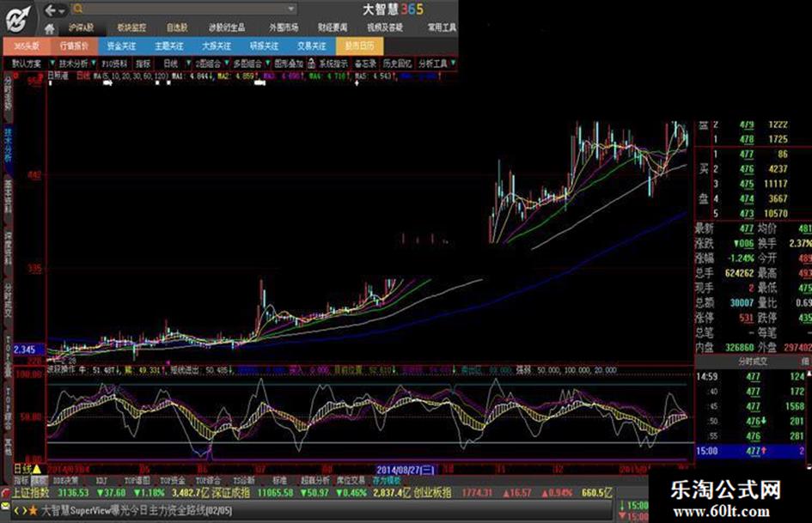Open the 财经要闻 menu
The height and width of the screenshot is (523, 812).
(x=333, y=27)
